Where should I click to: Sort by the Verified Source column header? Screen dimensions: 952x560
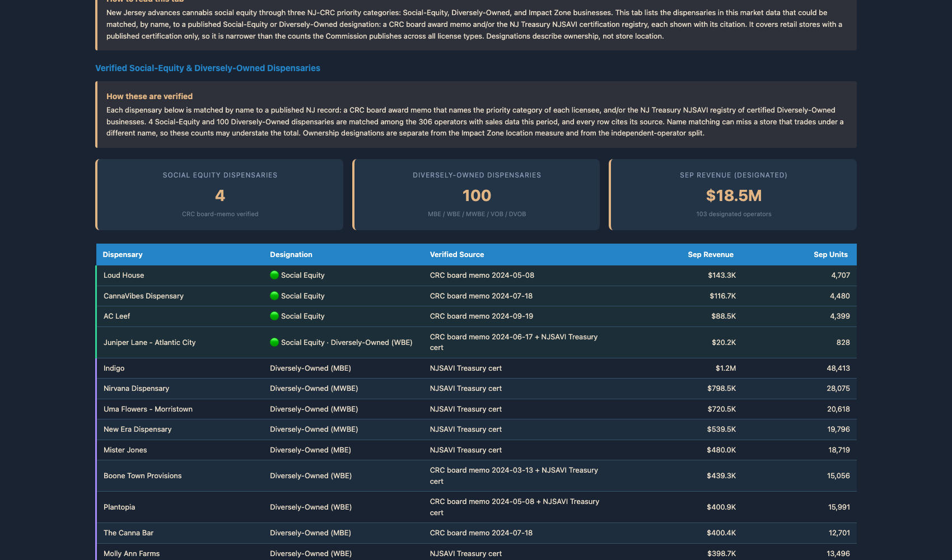tap(457, 254)
